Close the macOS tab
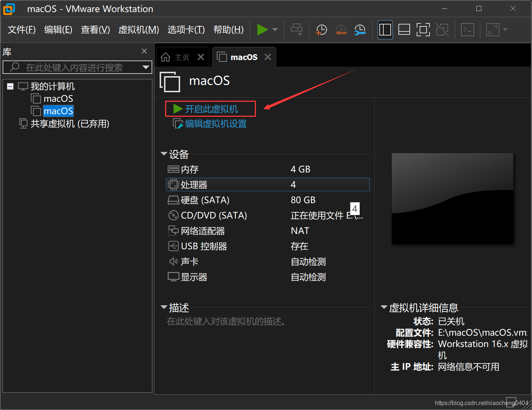 (x=268, y=57)
